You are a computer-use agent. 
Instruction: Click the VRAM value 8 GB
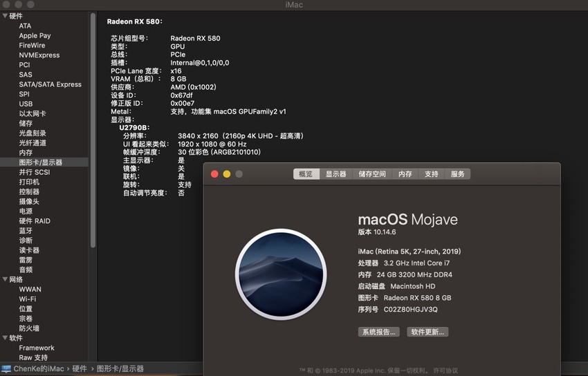pos(178,79)
